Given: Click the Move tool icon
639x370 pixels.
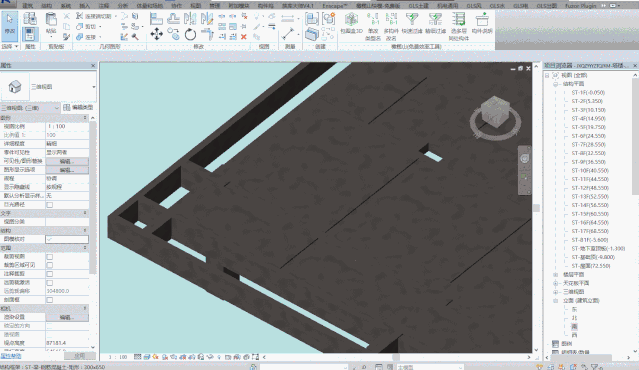Looking at the screenshot, I should [156, 34].
